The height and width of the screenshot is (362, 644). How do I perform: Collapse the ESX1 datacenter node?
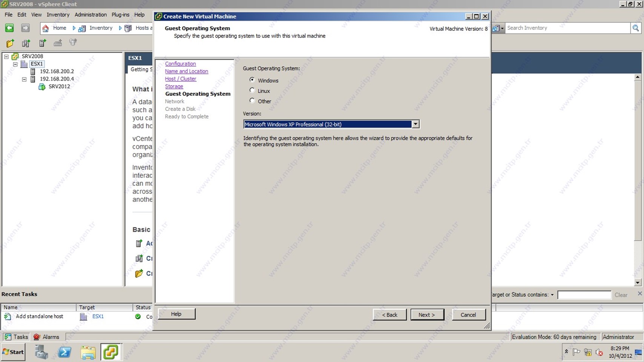click(x=15, y=64)
